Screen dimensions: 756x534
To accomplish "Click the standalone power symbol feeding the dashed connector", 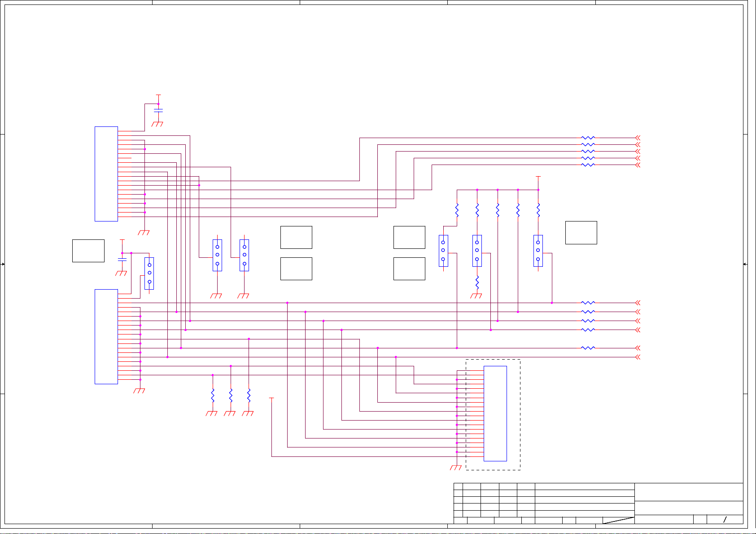I will pyautogui.click(x=271, y=399).
